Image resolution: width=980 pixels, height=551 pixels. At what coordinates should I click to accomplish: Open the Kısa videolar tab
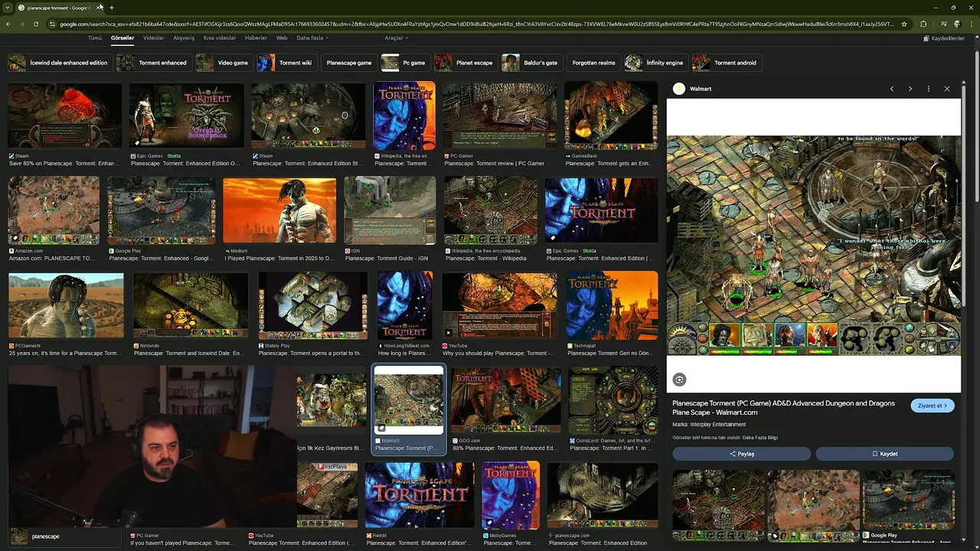click(220, 37)
